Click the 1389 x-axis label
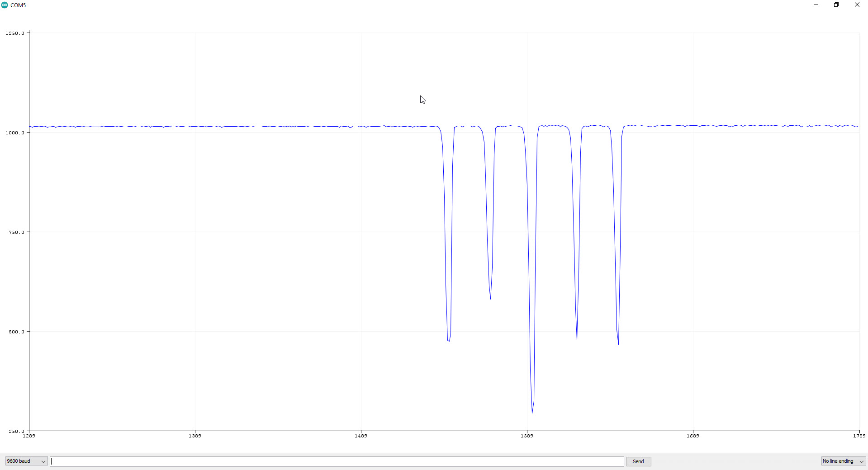The image size is (868, 470). click(x=195, y=436)
